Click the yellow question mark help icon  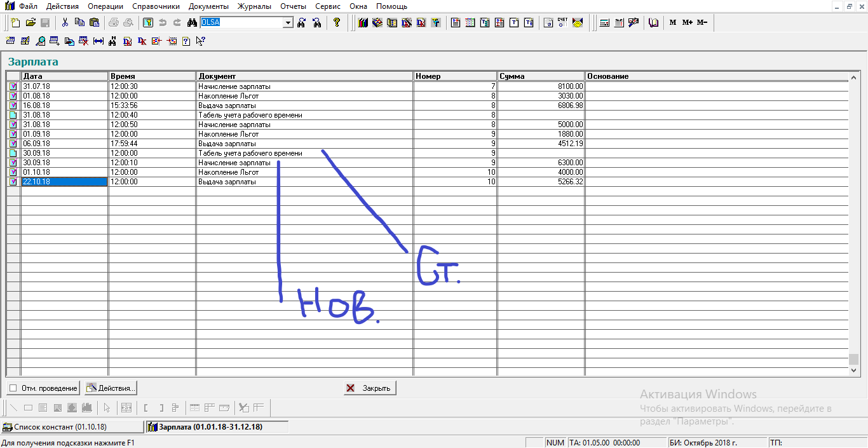click(x=337, y=23)
